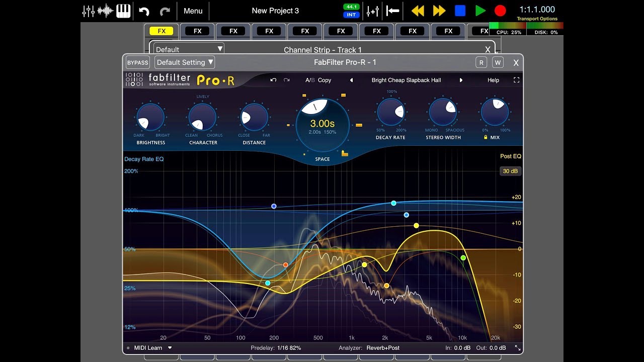This screenshot has width=644, height=362.
Task: Toggle the W automation write button
Action: click(498, 62)
